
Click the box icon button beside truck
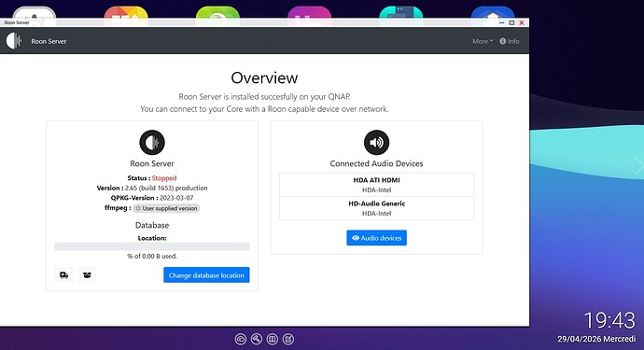(87, 274)
